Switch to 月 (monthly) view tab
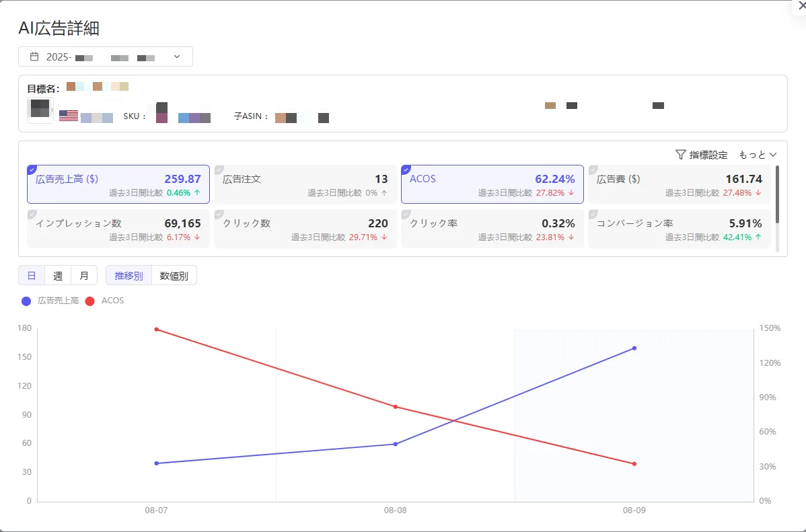This screenshot has height=532, width=806. point(84,276)
